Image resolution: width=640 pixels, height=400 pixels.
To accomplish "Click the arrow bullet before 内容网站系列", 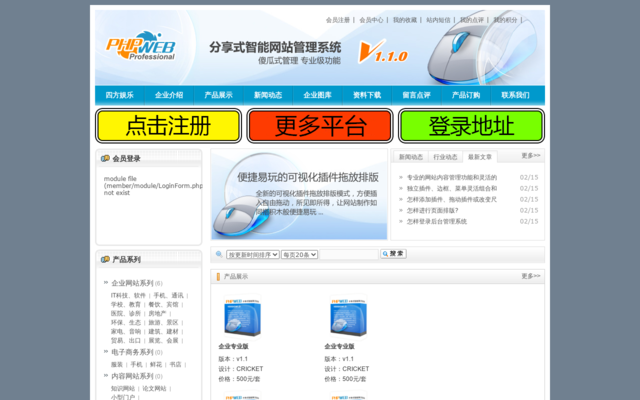I will click(x=106, y=376).
